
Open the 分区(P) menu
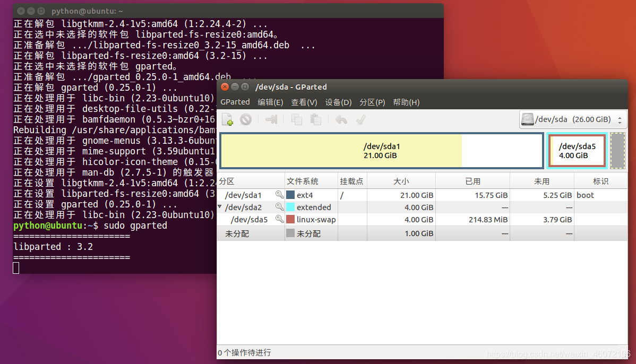372,102
